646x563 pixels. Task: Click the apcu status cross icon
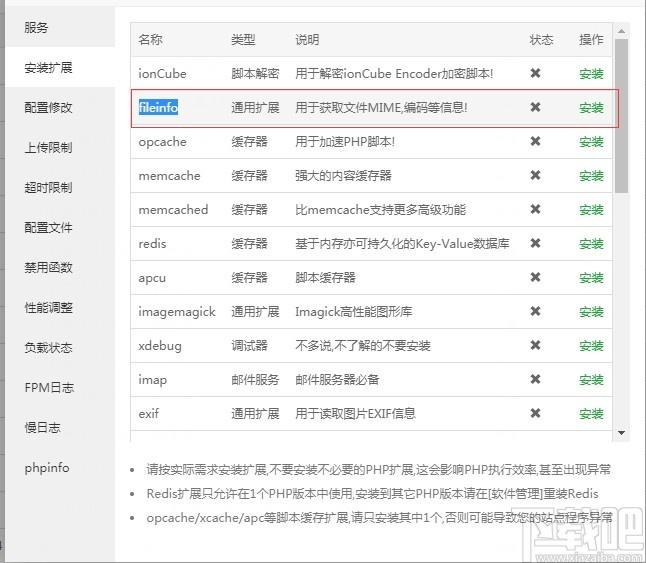535,277
